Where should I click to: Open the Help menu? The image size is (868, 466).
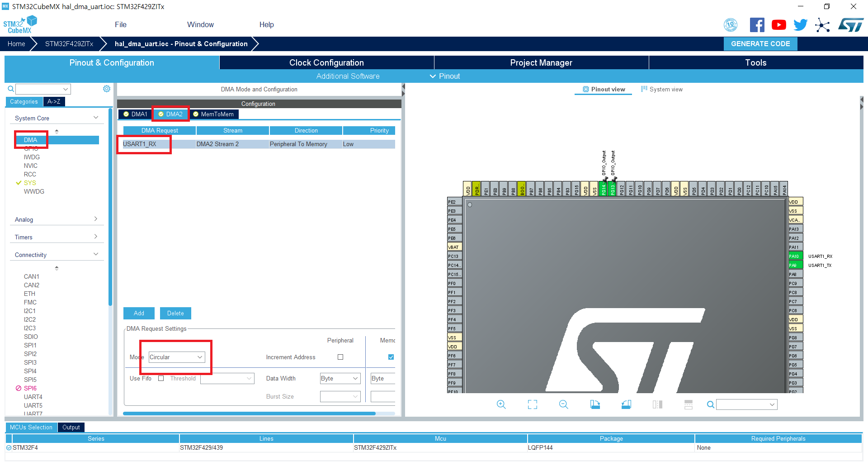266,24
